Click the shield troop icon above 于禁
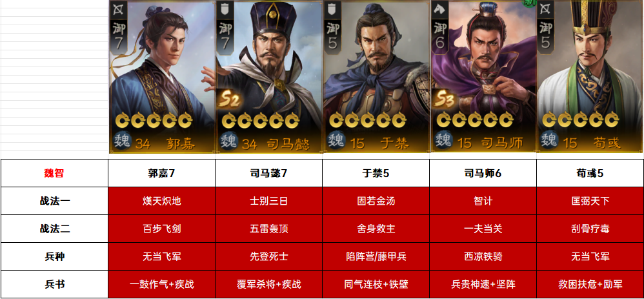Viewport: 644px width, 299px height. coord(332,10)
